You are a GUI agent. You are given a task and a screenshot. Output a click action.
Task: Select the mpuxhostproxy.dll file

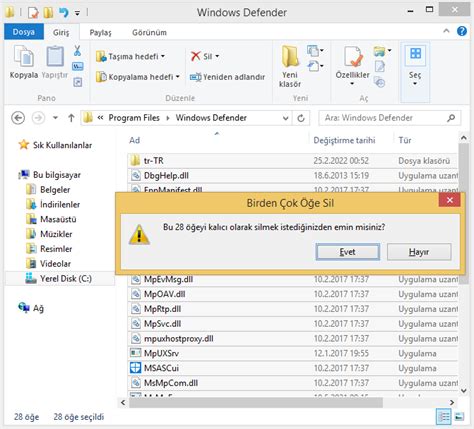coord(293,339)
